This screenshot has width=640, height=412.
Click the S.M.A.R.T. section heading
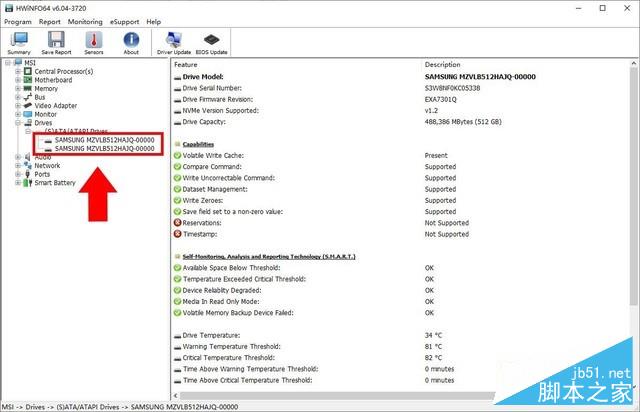point(269,256)
